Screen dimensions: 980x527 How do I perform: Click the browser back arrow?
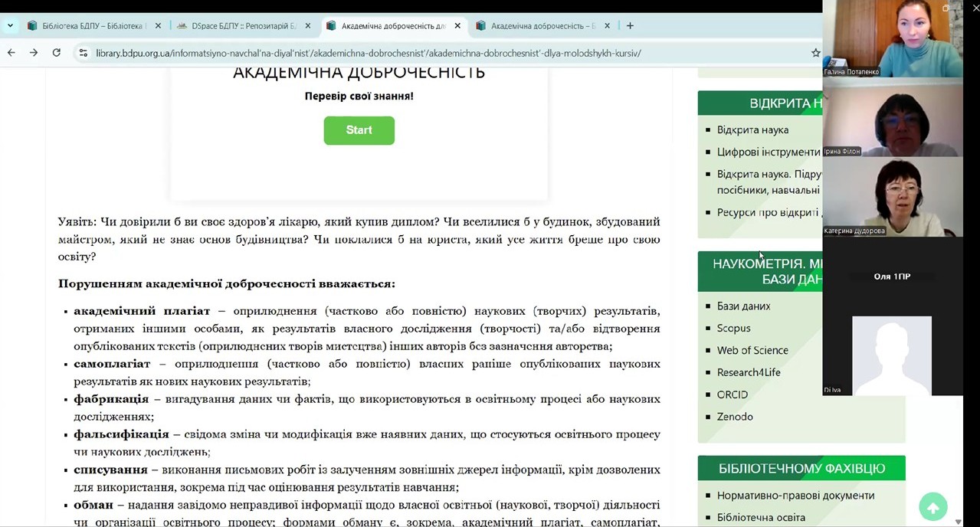(x=11, y=53)
